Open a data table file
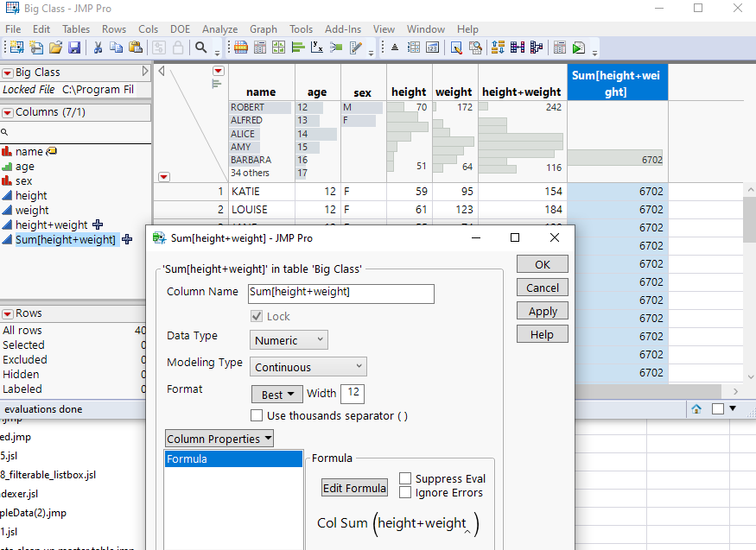This screenshot has width=756, height=550. coord(56,48)
